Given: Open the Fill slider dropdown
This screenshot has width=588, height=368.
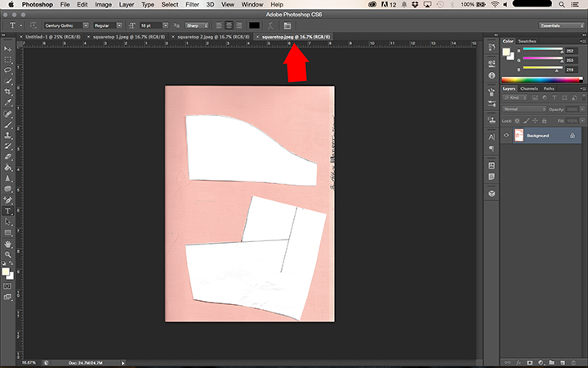Looking at the screenshot, I should pyautogui.click(x=582, y=121).
